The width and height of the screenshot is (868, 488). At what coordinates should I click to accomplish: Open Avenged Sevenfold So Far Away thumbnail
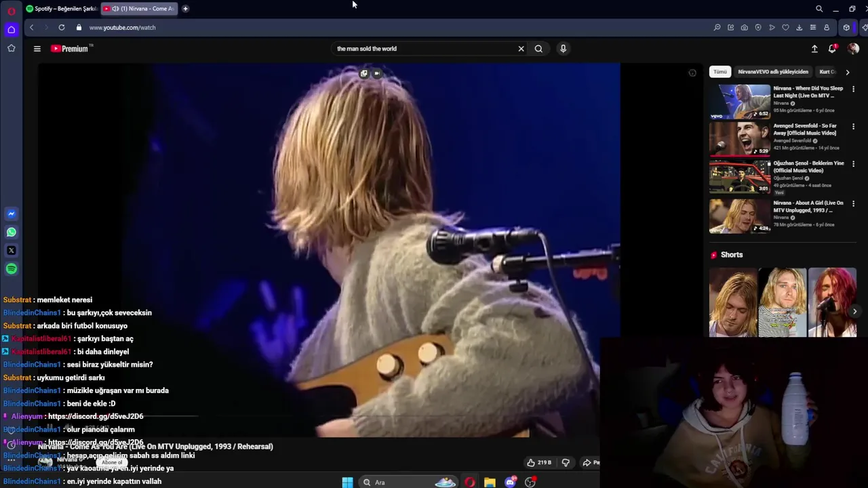[740, 139]
